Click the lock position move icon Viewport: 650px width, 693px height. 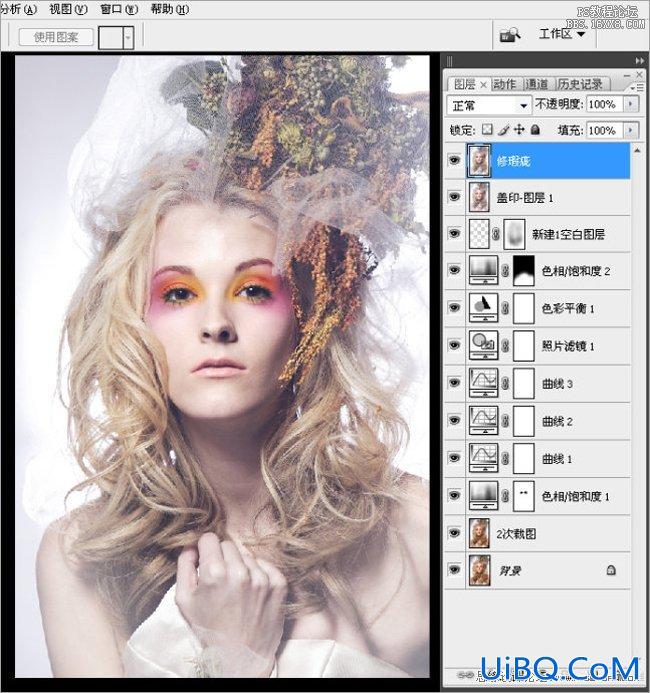pyautogui.click(x=519, y=129)
